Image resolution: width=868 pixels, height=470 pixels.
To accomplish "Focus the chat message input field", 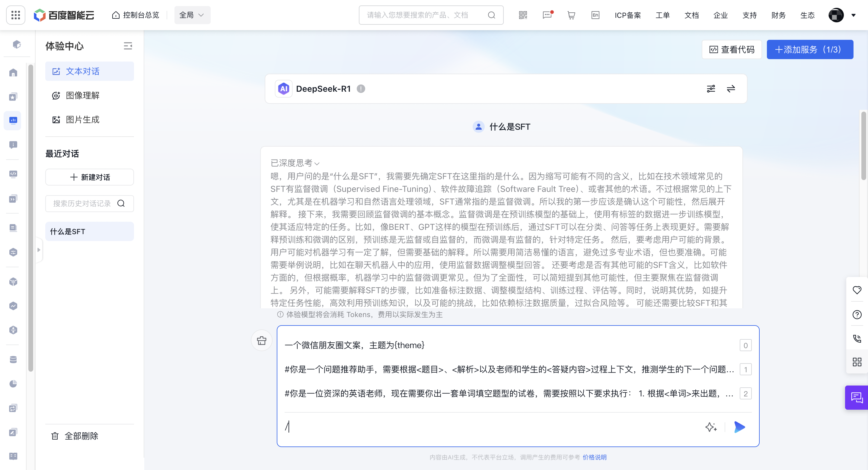I will click(x=492, y=427).
